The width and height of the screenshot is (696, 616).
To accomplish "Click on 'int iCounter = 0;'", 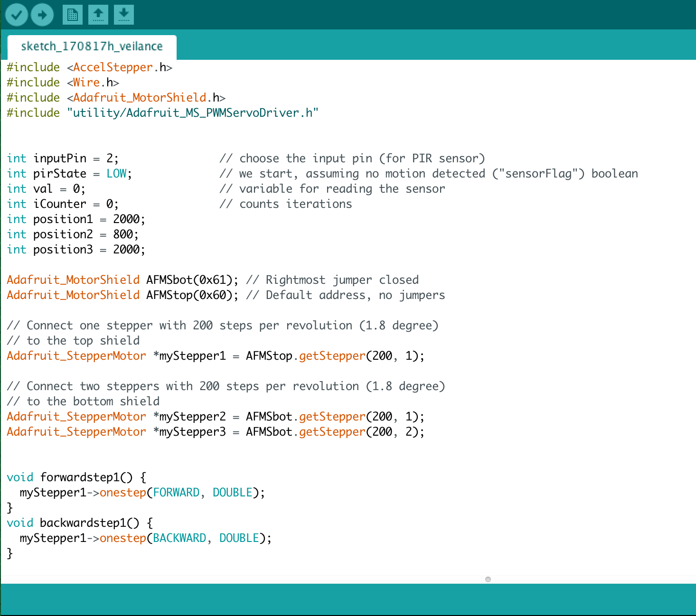I will point(63,204).
